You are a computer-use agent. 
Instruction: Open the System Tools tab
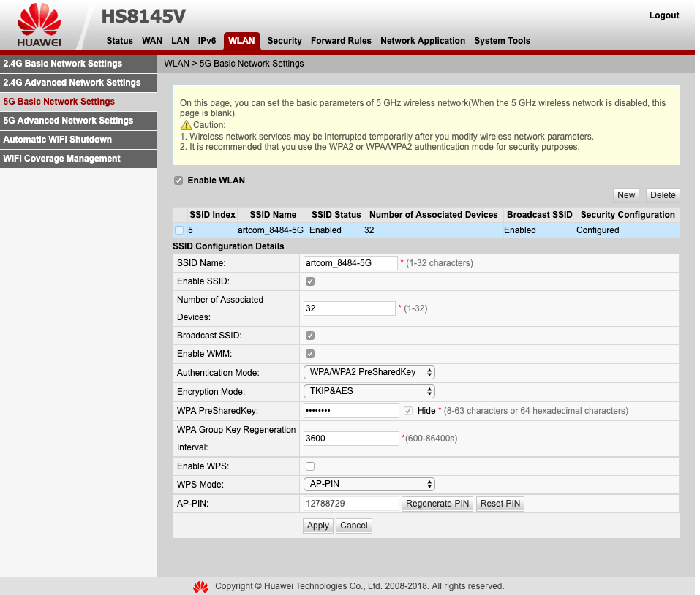(503, 41)
